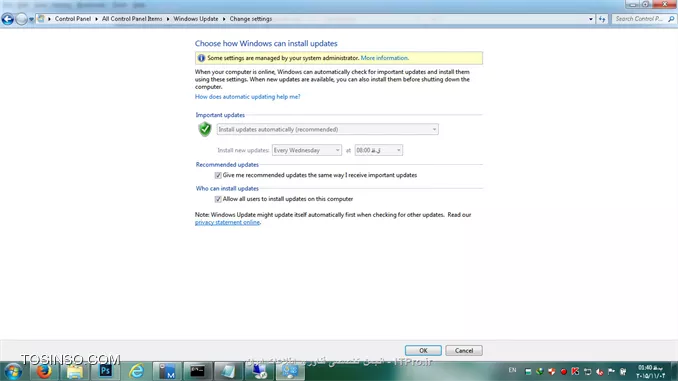Open the Every Wednesday day dropdown

[307, 150]
